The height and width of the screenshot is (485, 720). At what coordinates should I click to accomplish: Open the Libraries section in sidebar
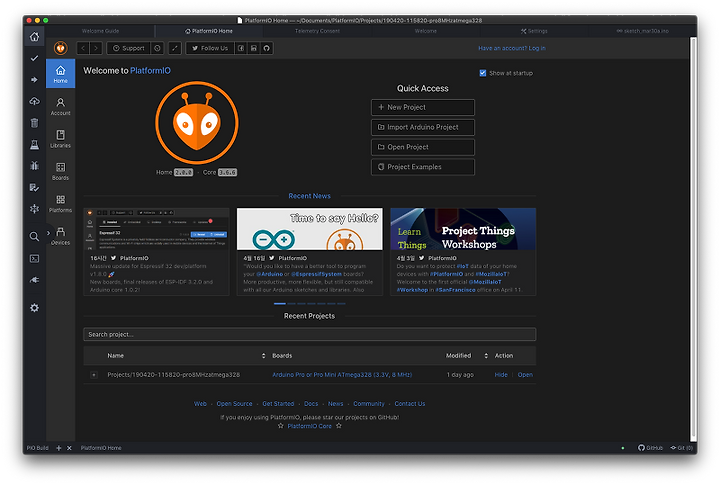(61, 139)
